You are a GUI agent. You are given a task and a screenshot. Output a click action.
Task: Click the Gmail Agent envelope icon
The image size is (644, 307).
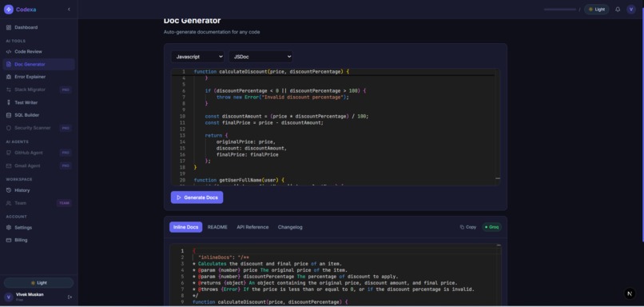click(x=9, y=165)
